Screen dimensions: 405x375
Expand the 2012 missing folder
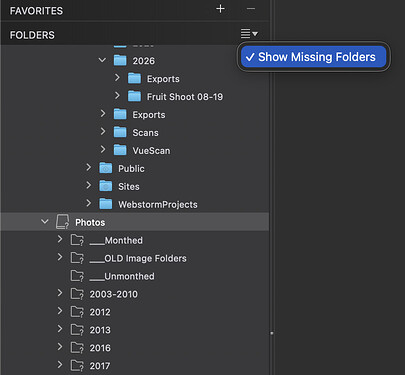(x=60, y=312)
